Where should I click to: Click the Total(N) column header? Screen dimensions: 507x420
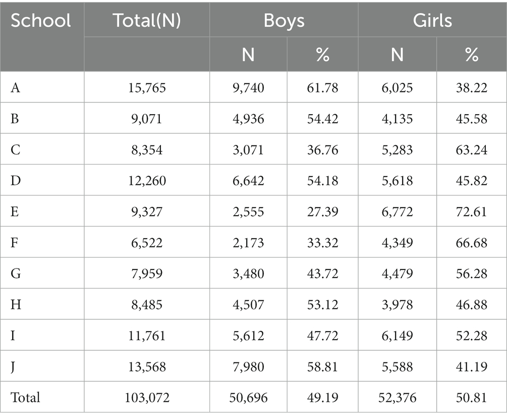(x=147, y=20)
